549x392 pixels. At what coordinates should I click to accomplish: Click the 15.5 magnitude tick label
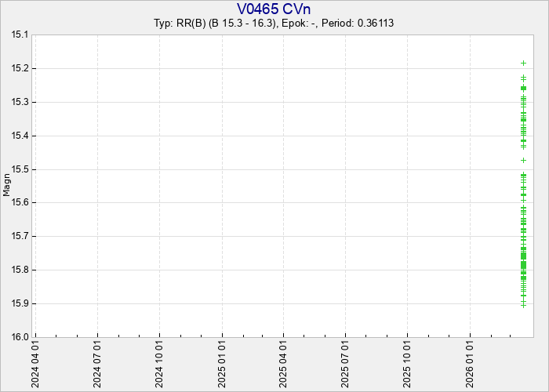[x=19, y=169]
